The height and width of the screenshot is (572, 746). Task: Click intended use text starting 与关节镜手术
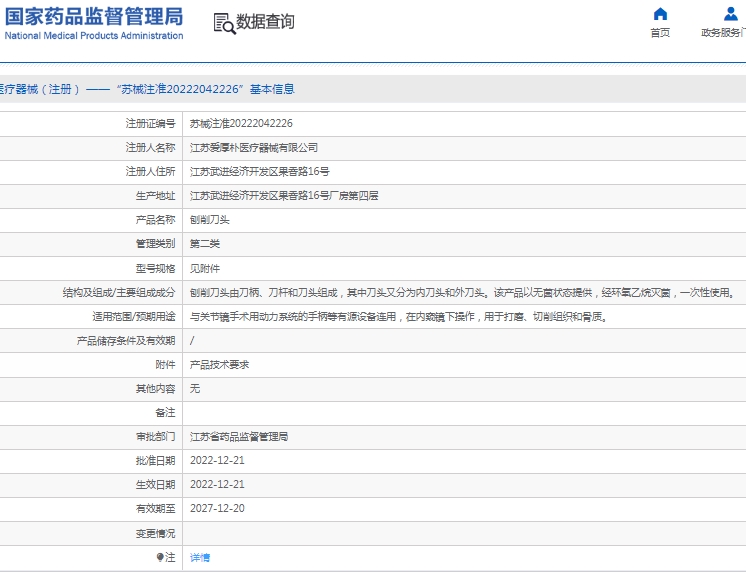point(399,316)
